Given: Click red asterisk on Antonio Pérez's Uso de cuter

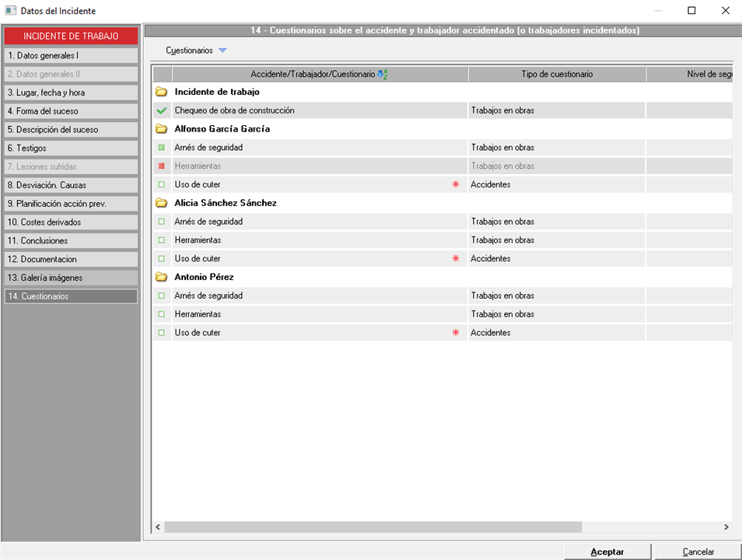Looking at the screenshot, I should point(456,333).
